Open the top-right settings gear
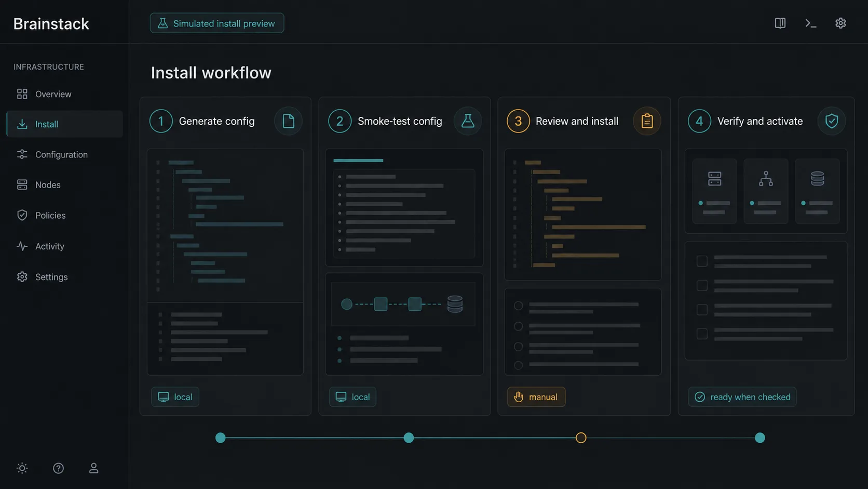The width and height of the screenshot is (868, 489). pos(840,23)
